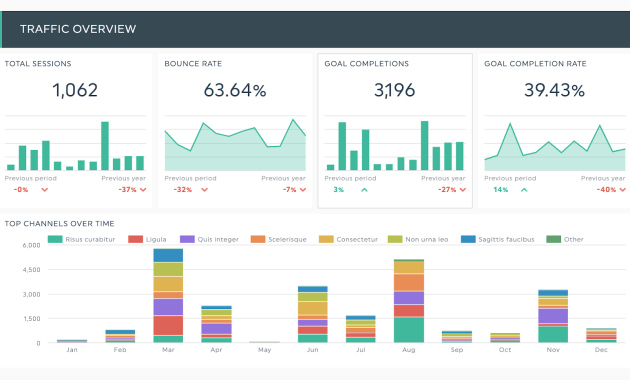Click the Aug axis label
Viewport: 630px width, 380px height.
point(409,350)
